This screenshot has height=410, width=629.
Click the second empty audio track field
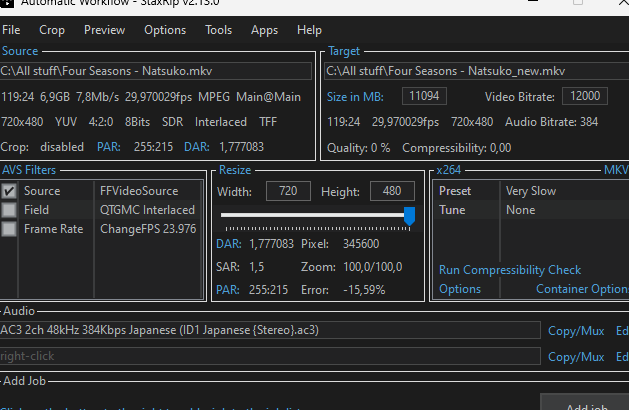tap(270, 356)
